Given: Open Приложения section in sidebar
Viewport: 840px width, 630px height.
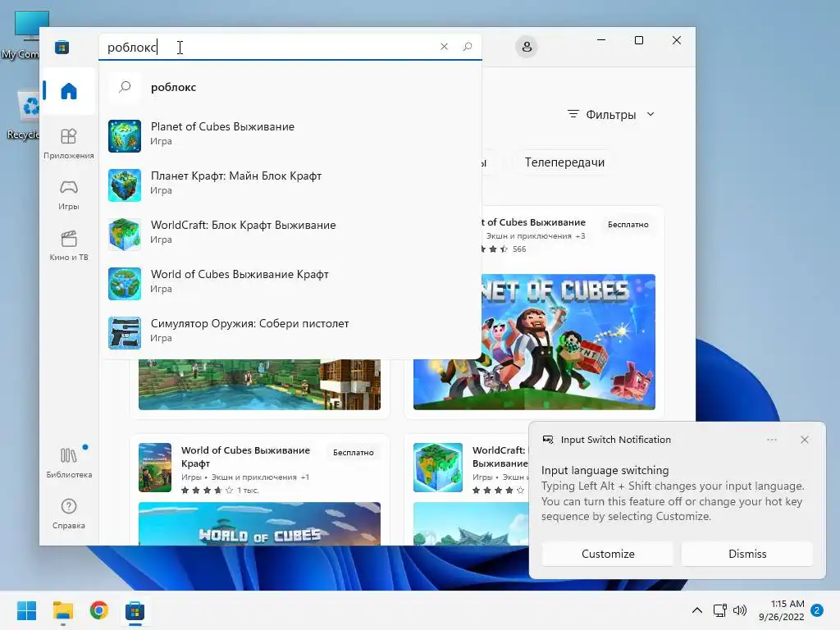Looking at the screenshot, I should (x=69, y=144).
